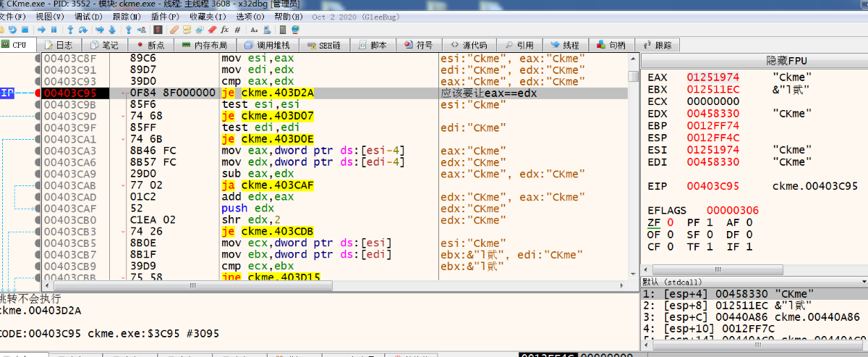The height and width of the screenshot is (357, 868).
Task: Switch to the 调用堆栈 tab
Action: (x=268, y=45)
